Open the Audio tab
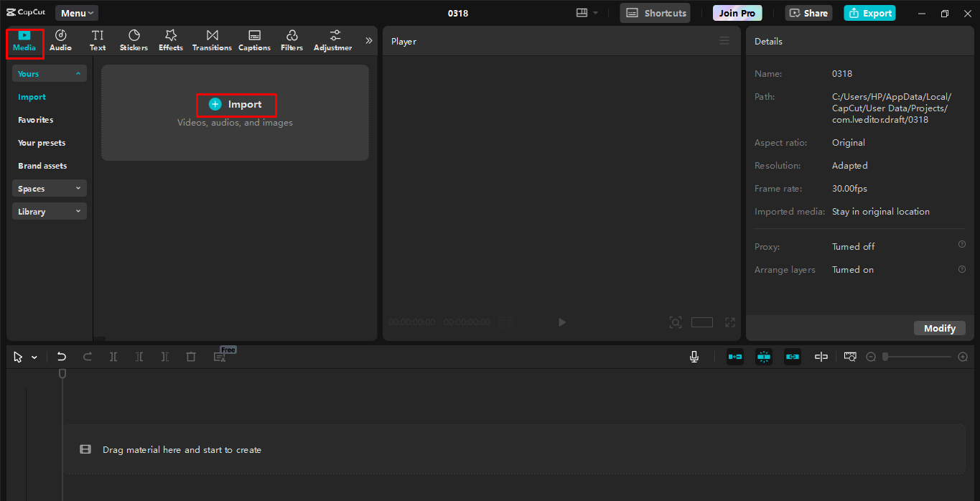980x501 pixels. click(x=60, y=41)
